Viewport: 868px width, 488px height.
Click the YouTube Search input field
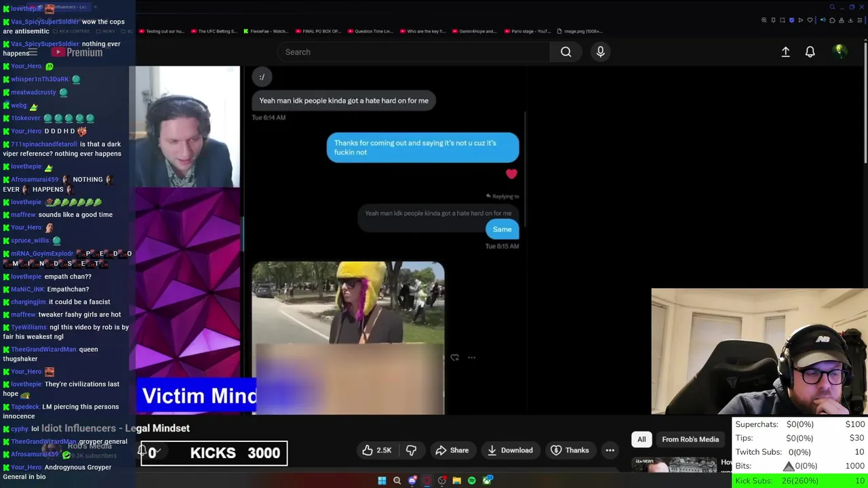[414, 52]
